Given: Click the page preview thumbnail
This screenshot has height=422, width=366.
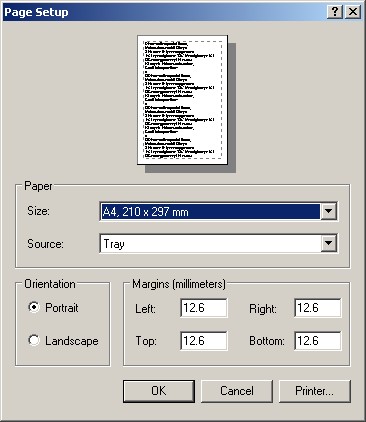Looking at the screenshot, I should [183, 100].
